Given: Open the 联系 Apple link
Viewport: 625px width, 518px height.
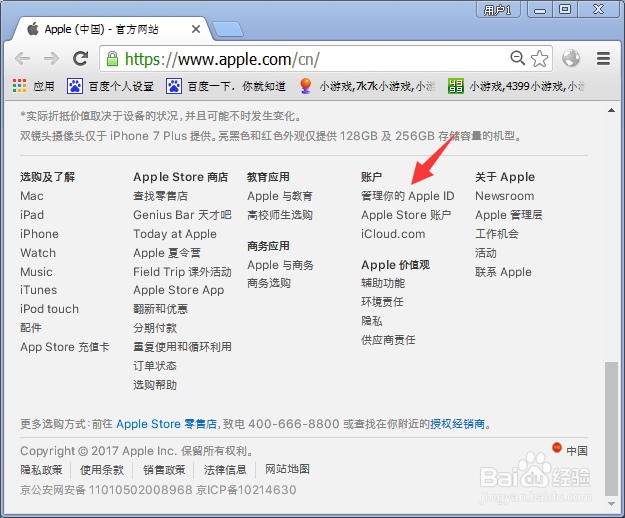Looking at the screenshot, I should (x=503, y=272).
